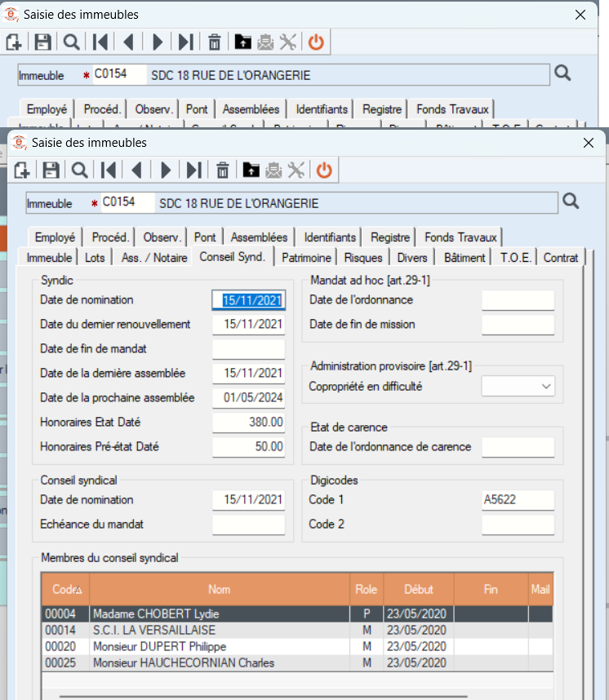The image size is (609, 700).
Task: Open the Bâtiment tab
Action: (x=465, y=258)
